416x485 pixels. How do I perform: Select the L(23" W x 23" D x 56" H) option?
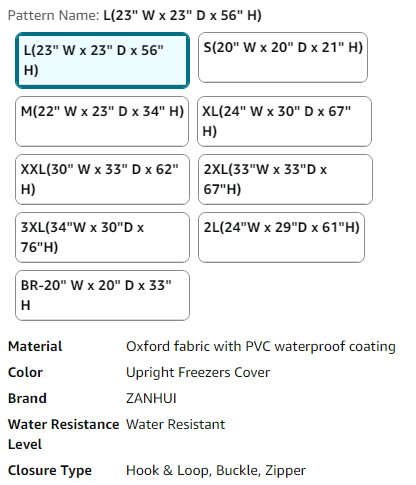(x=102, y=60)
